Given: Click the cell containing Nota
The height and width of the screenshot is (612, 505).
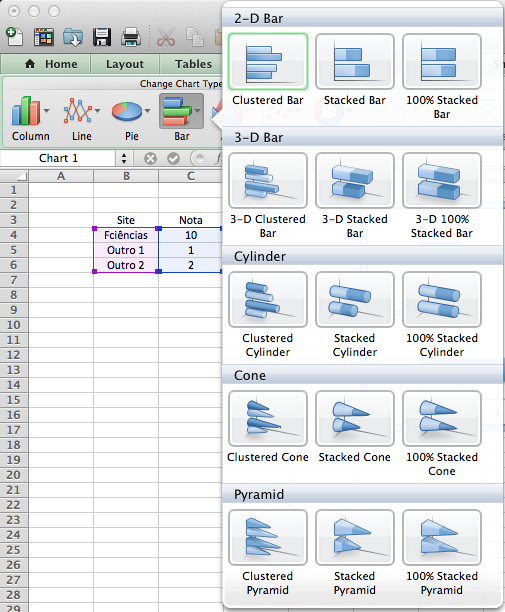Looking at the screenshot, I should [x=190, y=220].
